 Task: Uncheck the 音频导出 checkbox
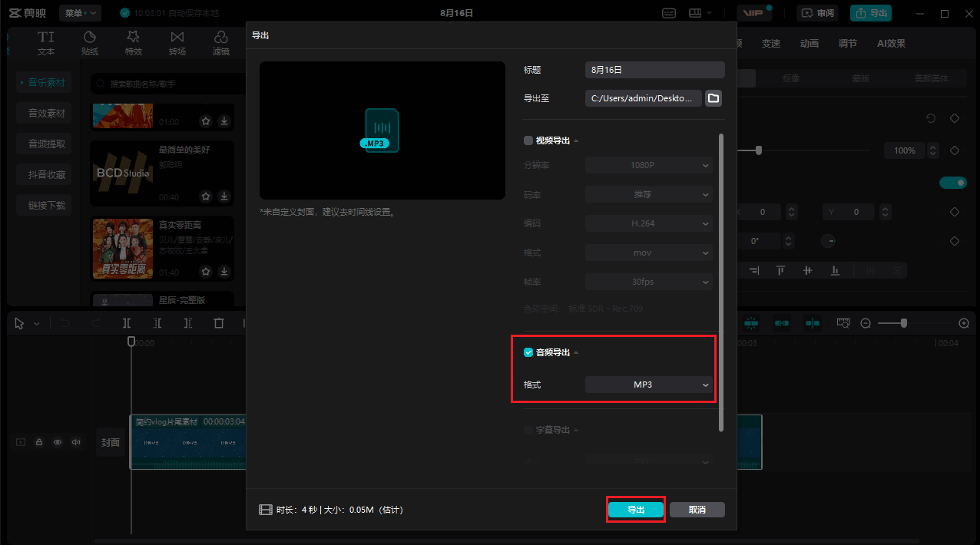528,352
